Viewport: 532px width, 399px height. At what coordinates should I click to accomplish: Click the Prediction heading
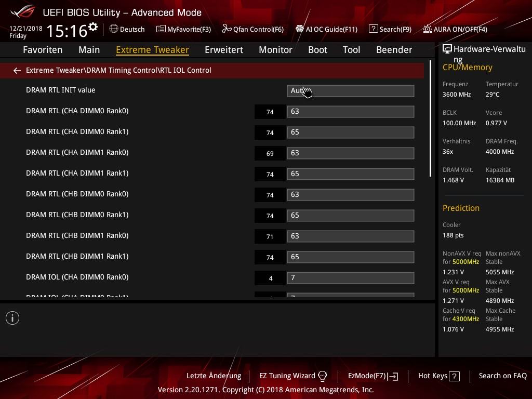point(461,208)
